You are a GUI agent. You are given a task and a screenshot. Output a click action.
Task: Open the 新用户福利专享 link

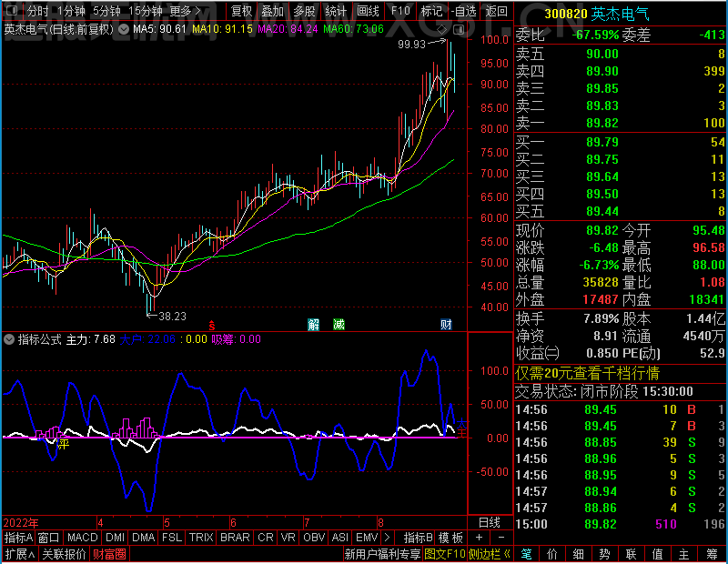pyautogui.click(x=382, y=554)
